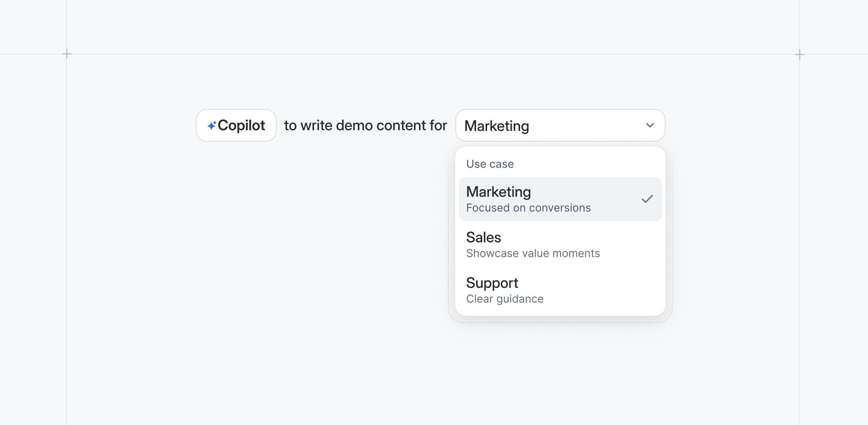Open the Marketing use case dropdown
The width and height of the screenshot is (868, 425).
coord(560,125)
